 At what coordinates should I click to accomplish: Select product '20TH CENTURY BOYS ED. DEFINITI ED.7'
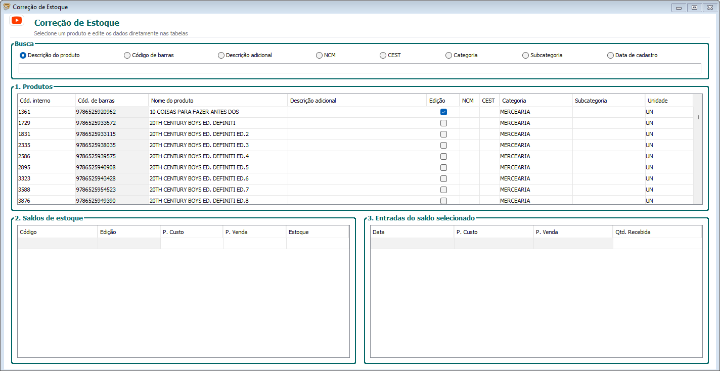point(218,189)
